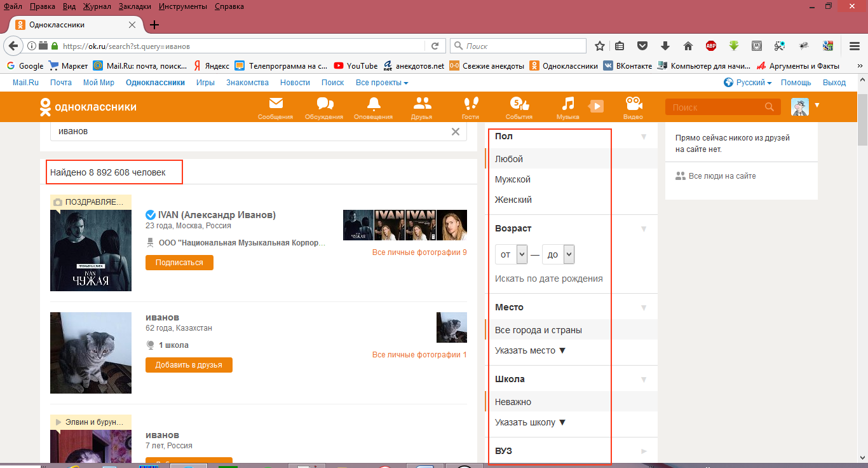Open downloads arrow icon
This screenshot has width=868, height=468.
[x=665, y=46]
